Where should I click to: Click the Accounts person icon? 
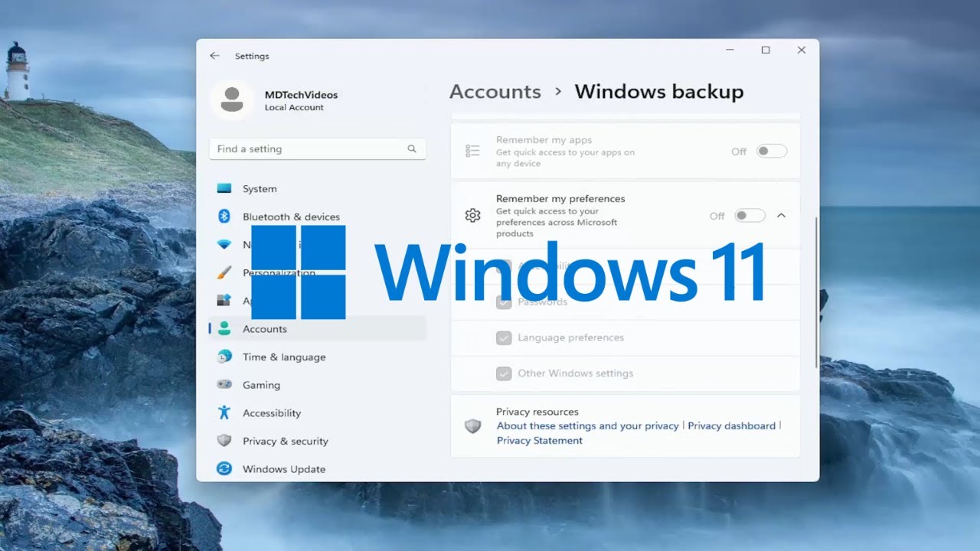click(224, 329)
